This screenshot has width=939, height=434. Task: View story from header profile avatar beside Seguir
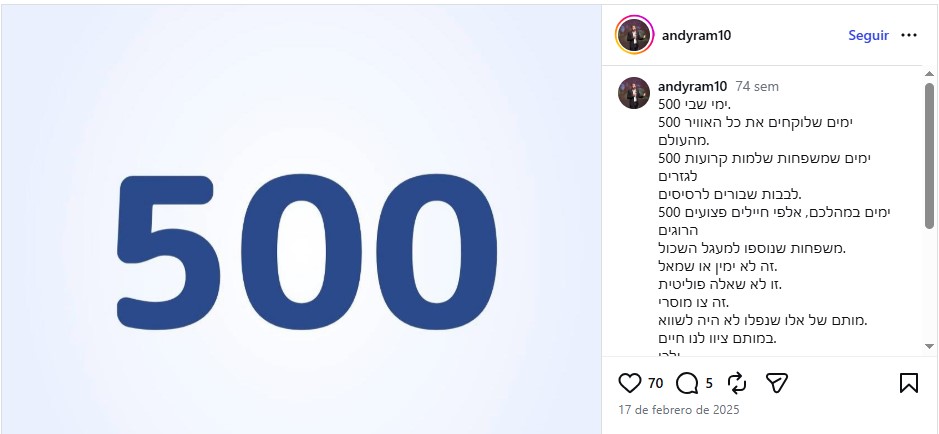[634, 35]
